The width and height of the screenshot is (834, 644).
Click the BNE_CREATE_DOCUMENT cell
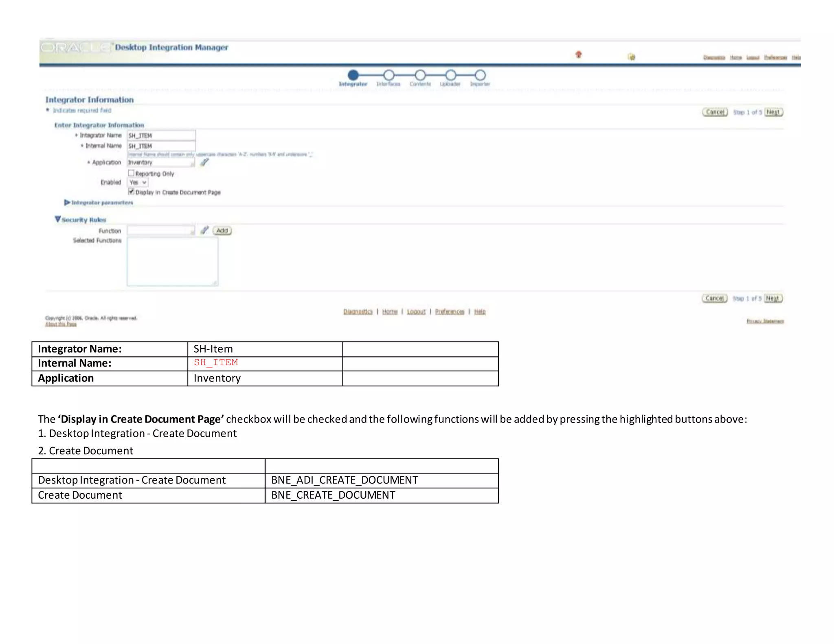[382, 495]
